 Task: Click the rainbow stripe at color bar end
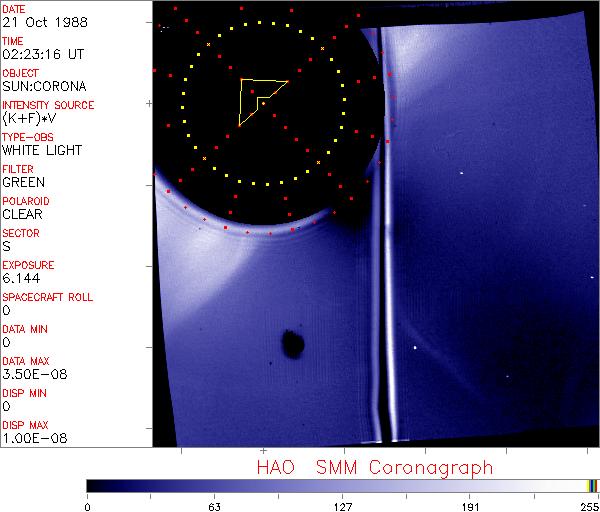pyautogui.click(x=592, y=486)
